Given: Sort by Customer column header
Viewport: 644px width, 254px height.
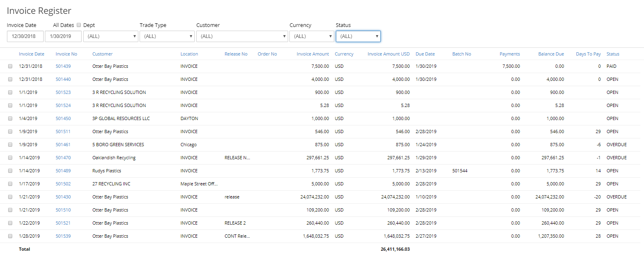Looking at the screenshot, I should [x=102, y=54].
